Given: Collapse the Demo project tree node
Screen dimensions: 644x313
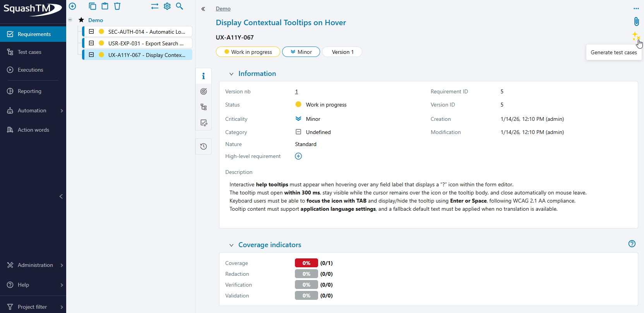Looking at the screenshot, I should point(70,20).
